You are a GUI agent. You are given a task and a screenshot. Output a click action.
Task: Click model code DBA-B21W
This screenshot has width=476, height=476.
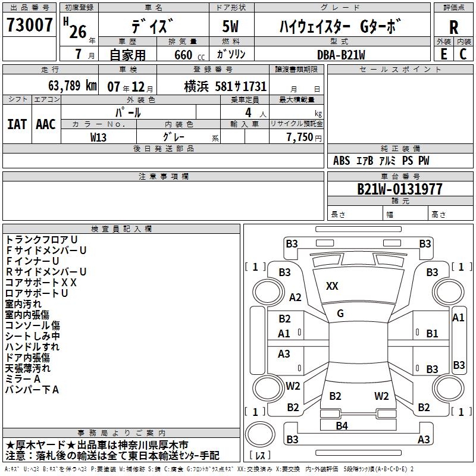coord(341,55)
